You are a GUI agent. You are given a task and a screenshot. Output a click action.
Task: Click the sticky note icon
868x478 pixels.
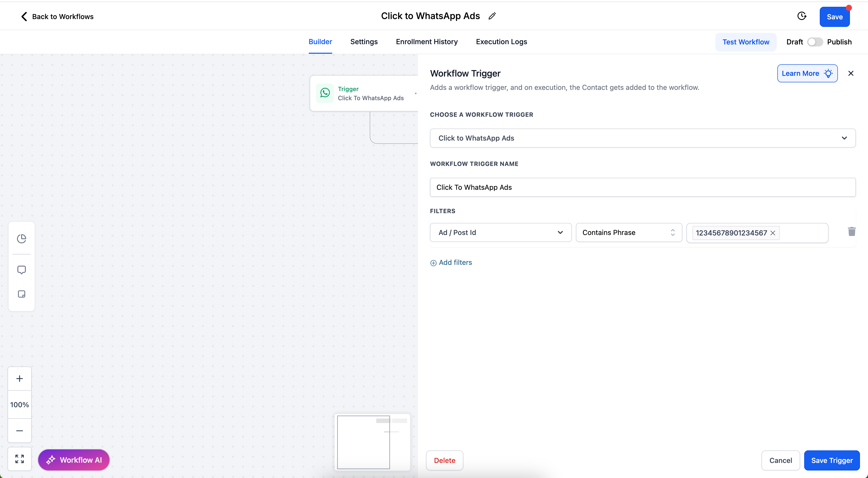coord(22,294)
